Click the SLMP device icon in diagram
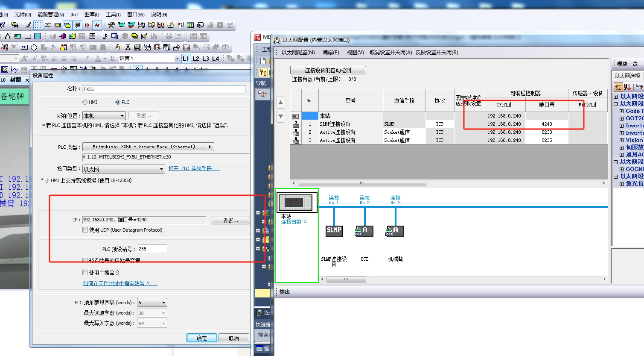Viewport: 644px width, 356px height. [x=334, y=231]
